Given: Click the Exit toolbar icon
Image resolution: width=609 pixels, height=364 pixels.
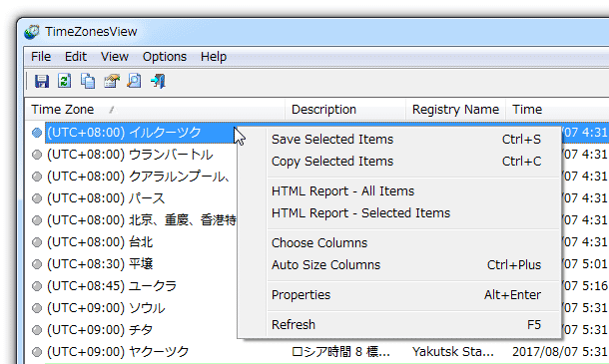Looking at the screenshot, I should [158, 81].
